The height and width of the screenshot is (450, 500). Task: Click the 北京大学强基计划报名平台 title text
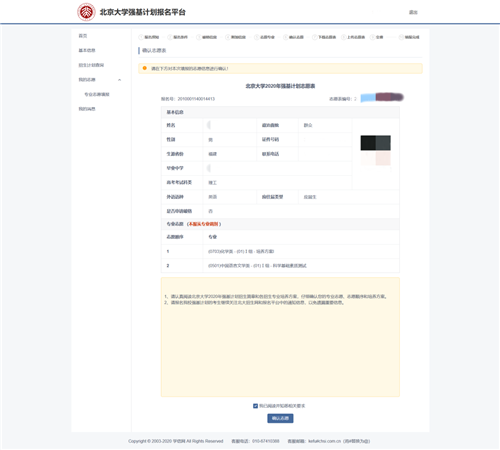point(143,12)
